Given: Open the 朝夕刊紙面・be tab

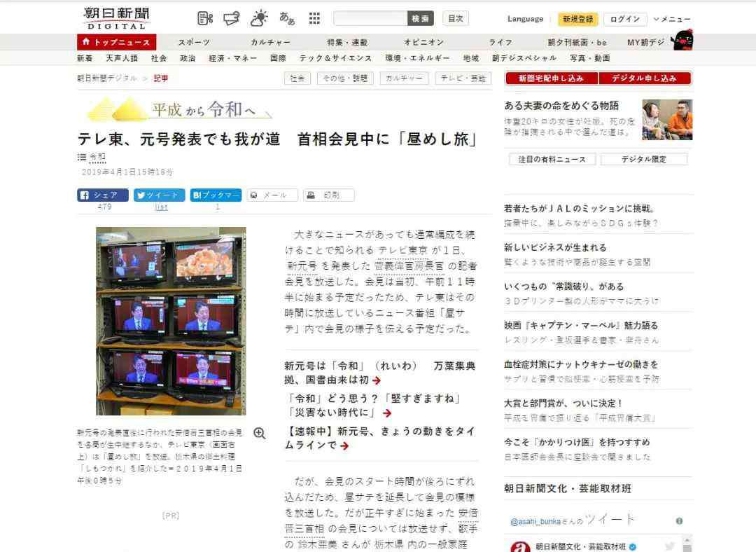Looking at the screenshot, I should (577, 43).
